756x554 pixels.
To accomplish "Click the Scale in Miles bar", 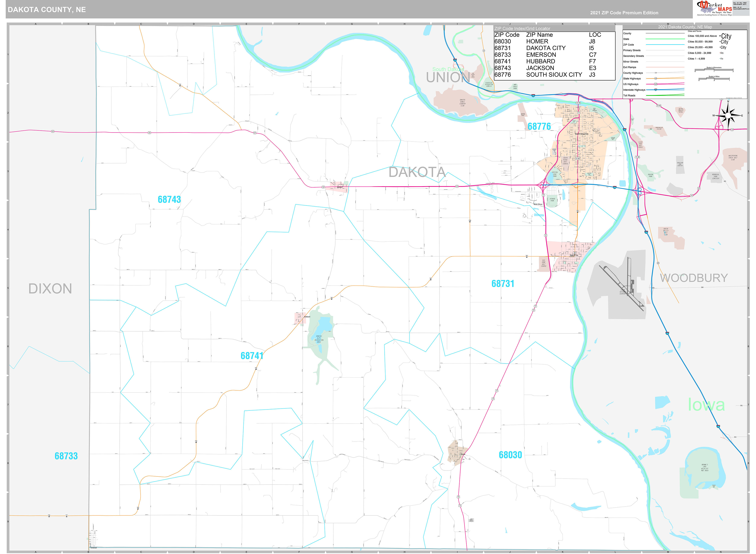I will (714, 78).
